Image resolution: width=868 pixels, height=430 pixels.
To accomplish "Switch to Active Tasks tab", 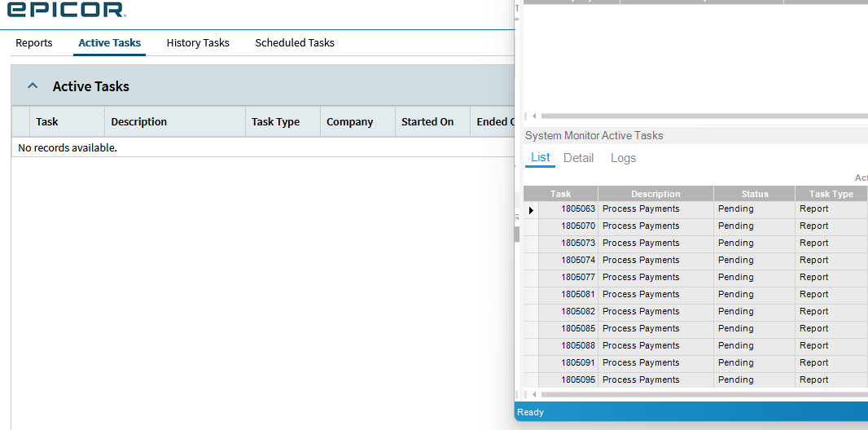I will (x=110, y=42).
